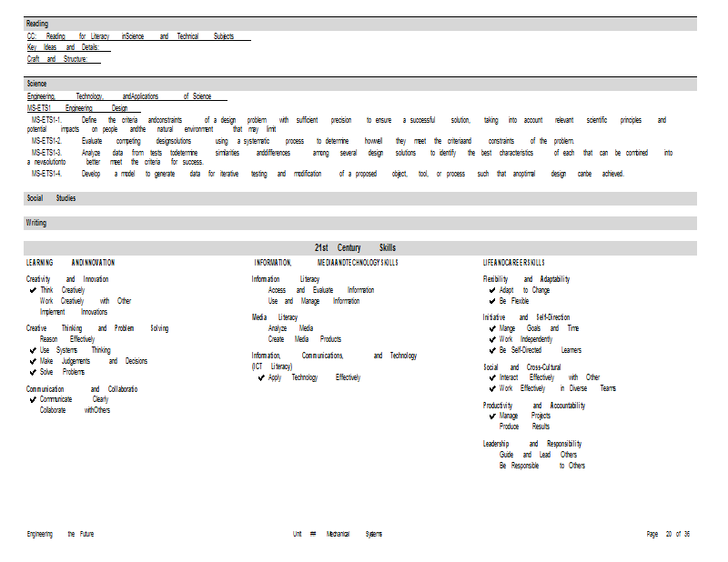
Task: Click the 'Collaborate with Others' item
Action: pyautogui.click(x=75, y=410)
